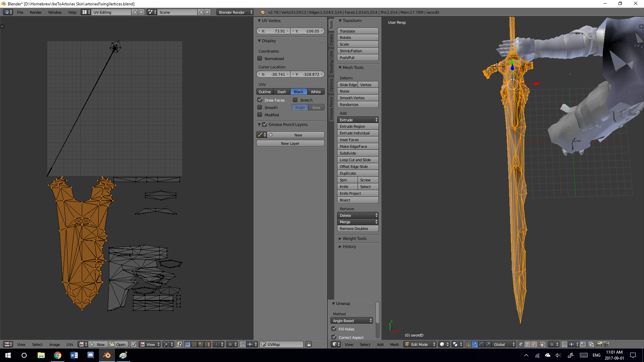Screen dimensions: 644x362
Task: Toggle UV sync selection icon
Action: click(x=179, y=344)
